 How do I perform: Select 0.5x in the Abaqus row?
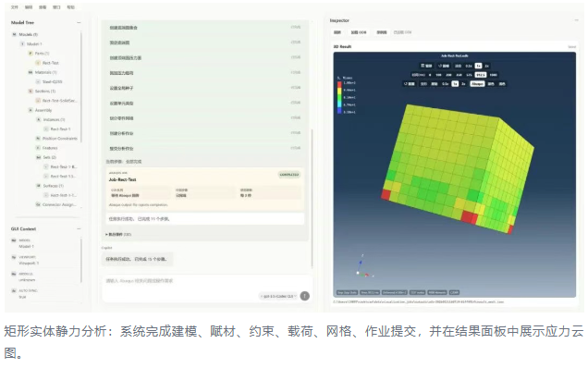pos(445,83)
